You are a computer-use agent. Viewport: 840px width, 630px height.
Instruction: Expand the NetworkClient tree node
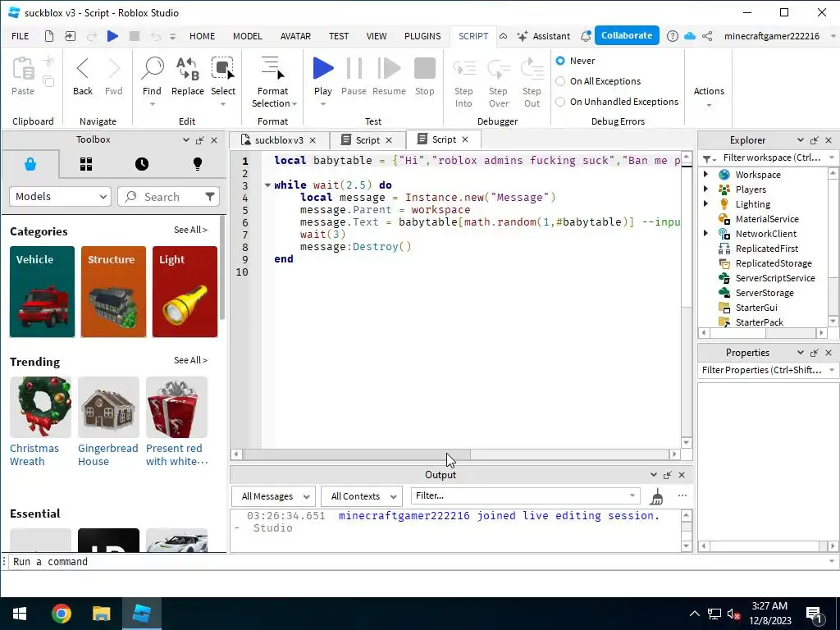[706, 233]
